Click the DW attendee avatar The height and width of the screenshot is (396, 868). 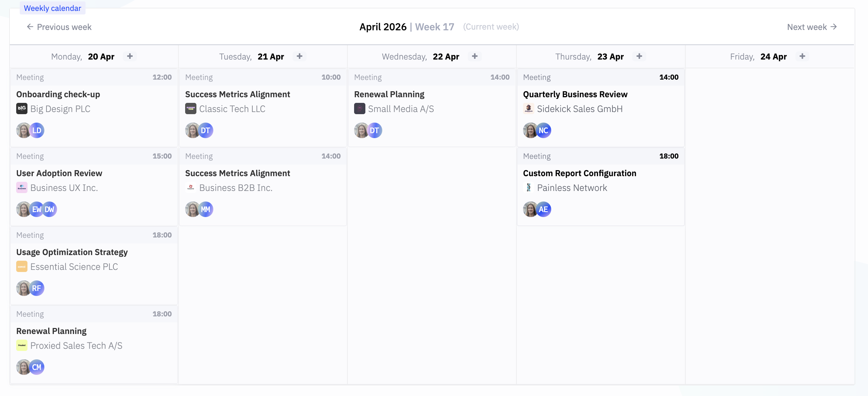[50, 209]
